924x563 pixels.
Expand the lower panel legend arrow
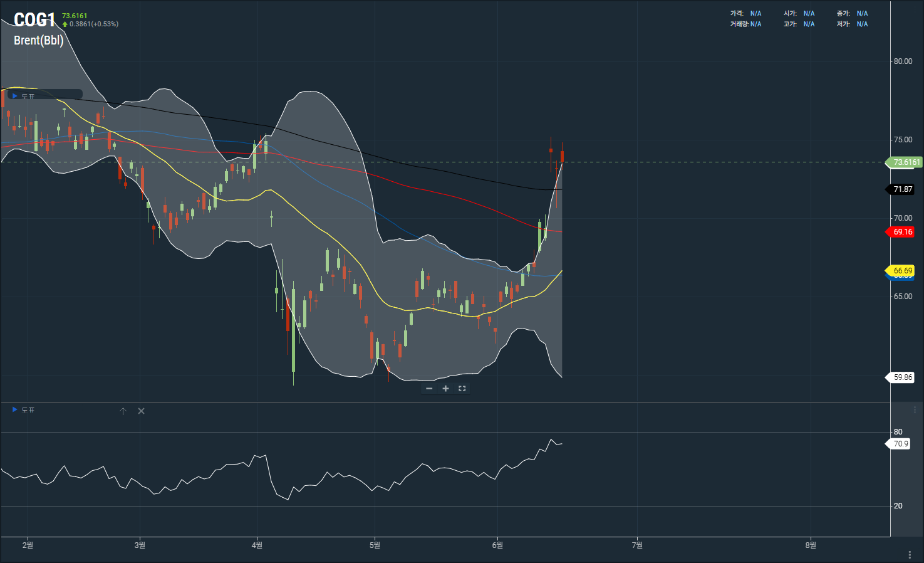(x=15, y=409)
